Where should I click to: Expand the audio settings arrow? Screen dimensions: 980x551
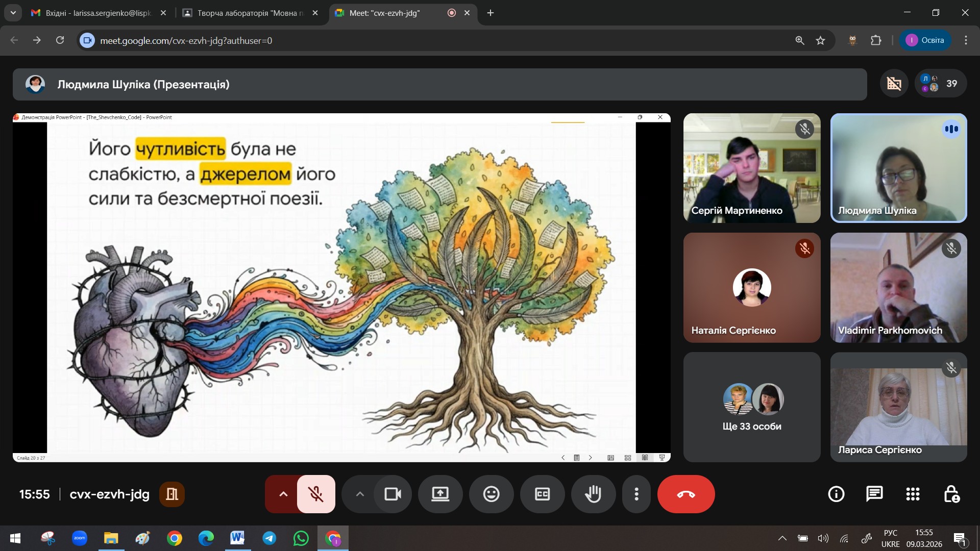[x=283, y=494]
